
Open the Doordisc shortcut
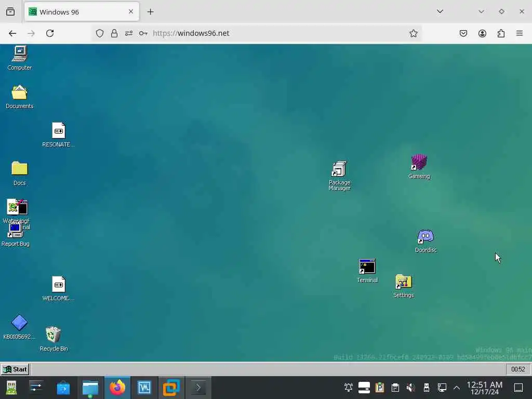(426, 241)
